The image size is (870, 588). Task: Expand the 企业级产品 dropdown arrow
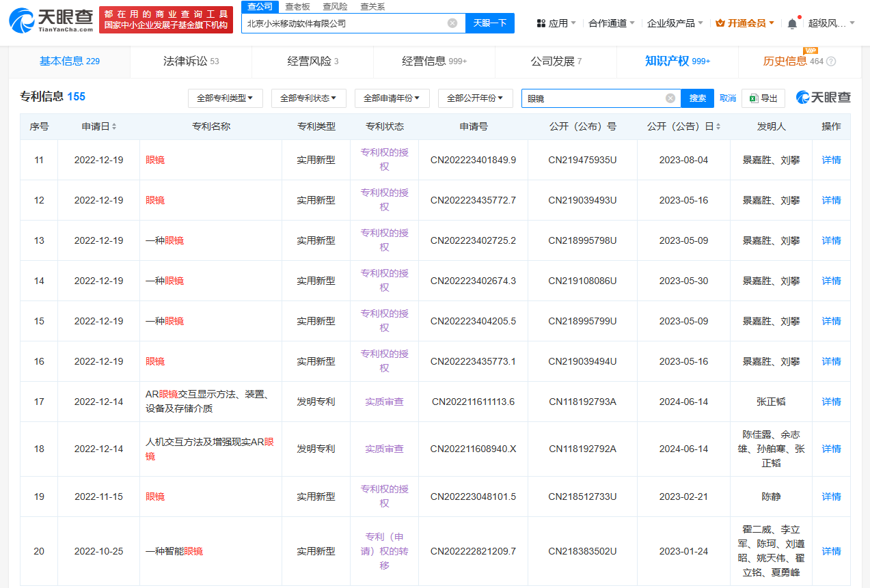coord(700,23)
